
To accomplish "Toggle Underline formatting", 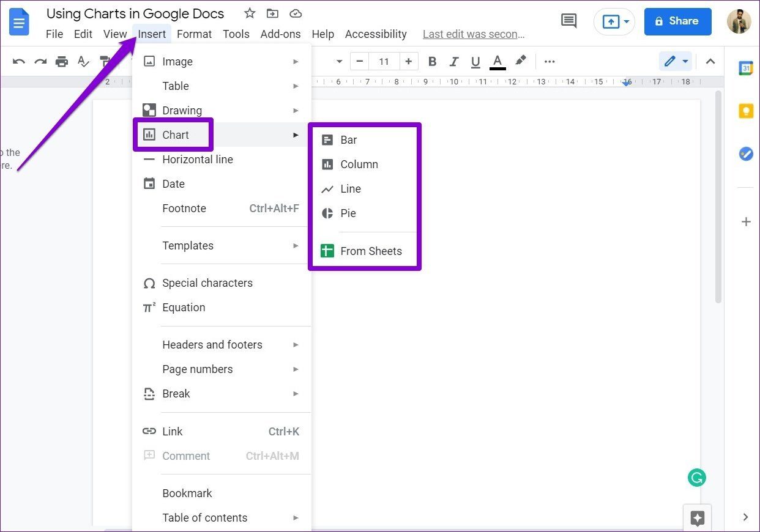I will [x=475, y=61].
